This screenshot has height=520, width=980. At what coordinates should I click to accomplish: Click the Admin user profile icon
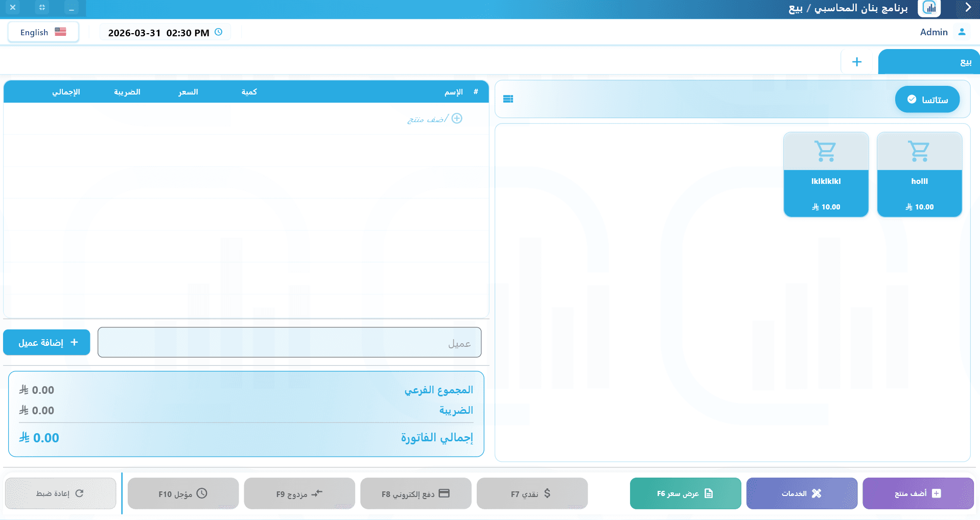962,32
